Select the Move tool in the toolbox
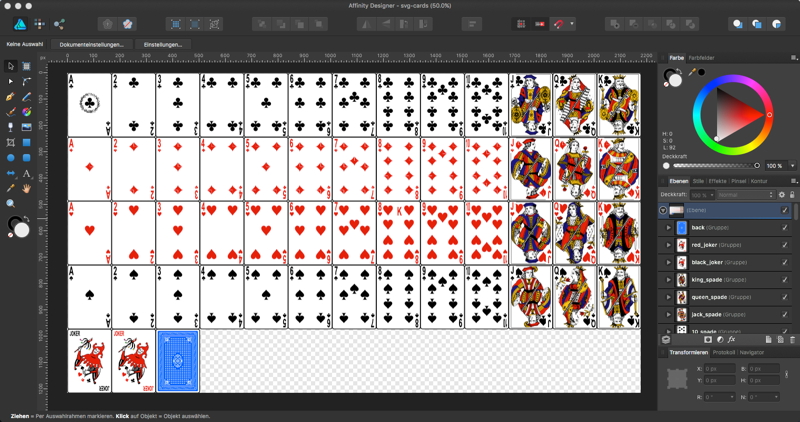The image size is (800, 422). pos(11,67)
